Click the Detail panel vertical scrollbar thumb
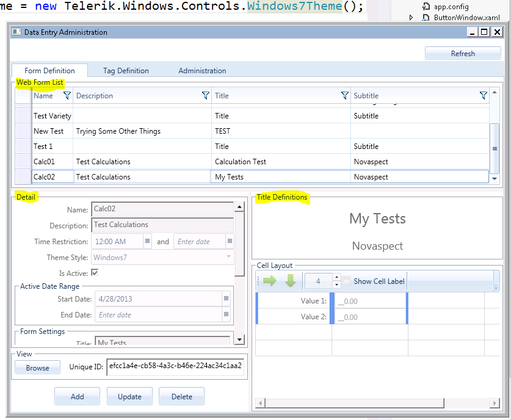The height and width of the screenshot is (420, 511). coord(239,244)
